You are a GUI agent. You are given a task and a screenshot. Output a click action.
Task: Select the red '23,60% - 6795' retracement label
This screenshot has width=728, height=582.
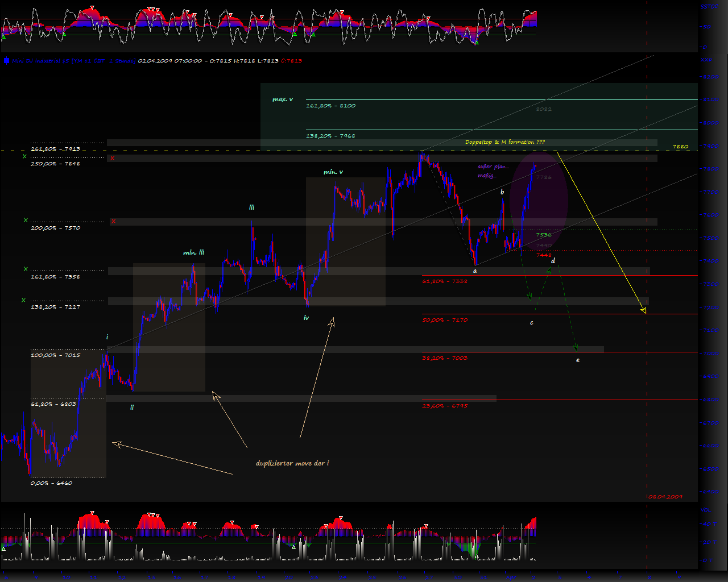click(x=445, y=406)
